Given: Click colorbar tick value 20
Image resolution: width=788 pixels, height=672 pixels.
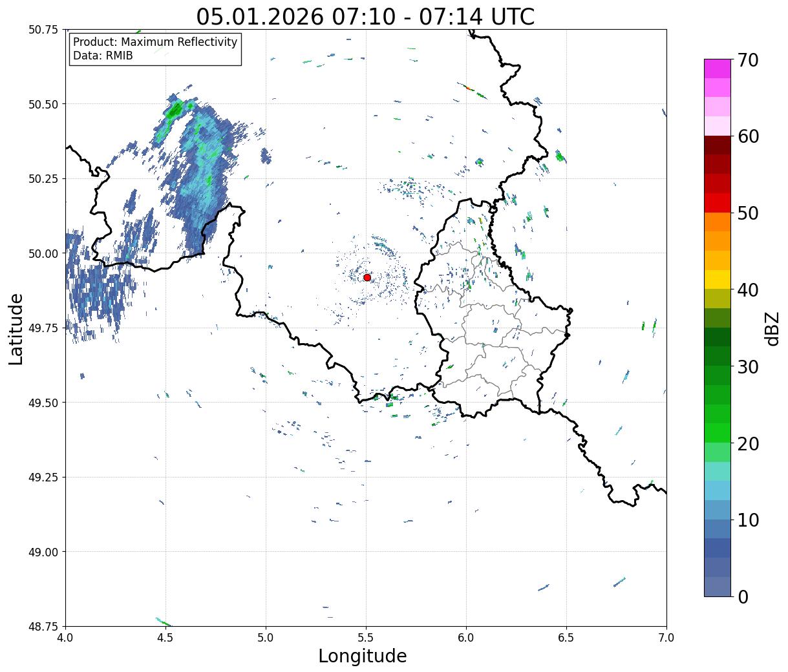Looking at the screenshot, I should pos(748,443).
